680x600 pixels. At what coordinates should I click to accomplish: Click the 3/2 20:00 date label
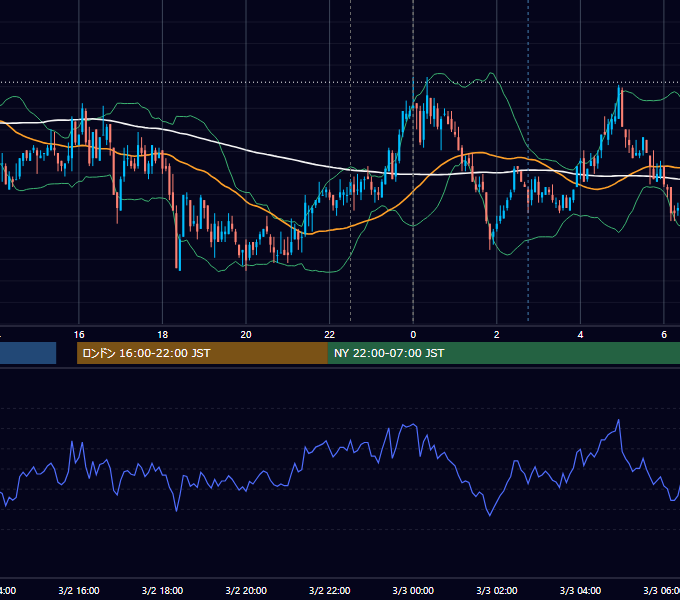click(246, 590)
